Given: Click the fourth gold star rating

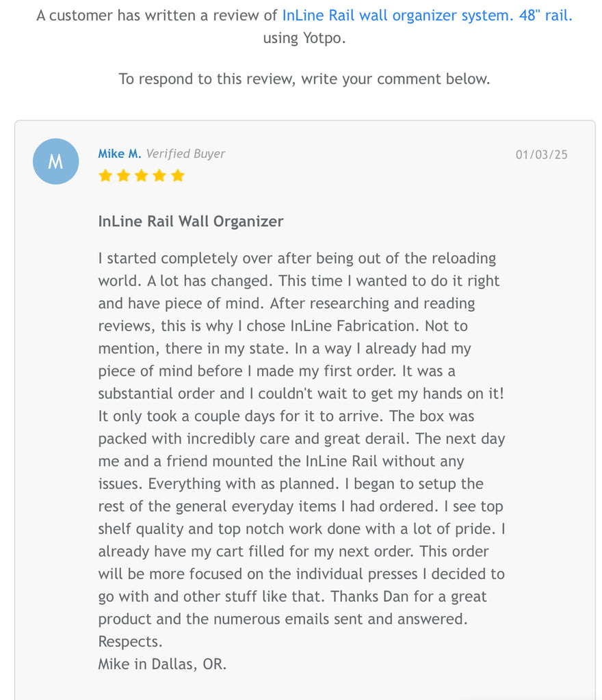Looking at the screenshot, I should pyautogui.click(x=159, y=176).
